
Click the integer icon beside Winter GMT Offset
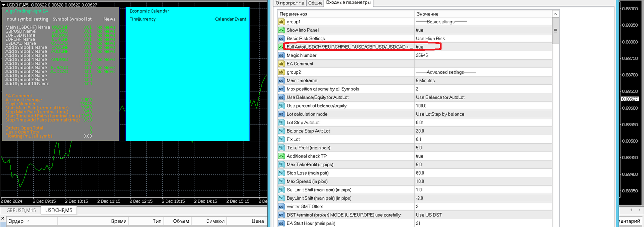point(281,206)
